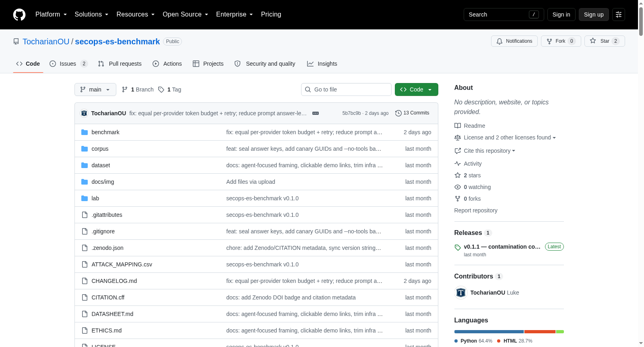The height and width of the screenshot is (347, 644).
Task: Open the corpus folder icon
Action: pos(85,149)
